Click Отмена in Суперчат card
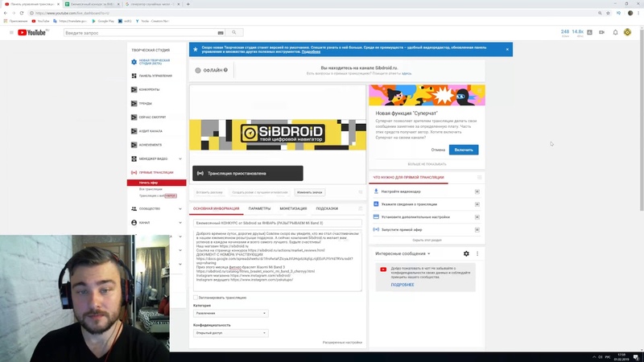 coord(438,150)
